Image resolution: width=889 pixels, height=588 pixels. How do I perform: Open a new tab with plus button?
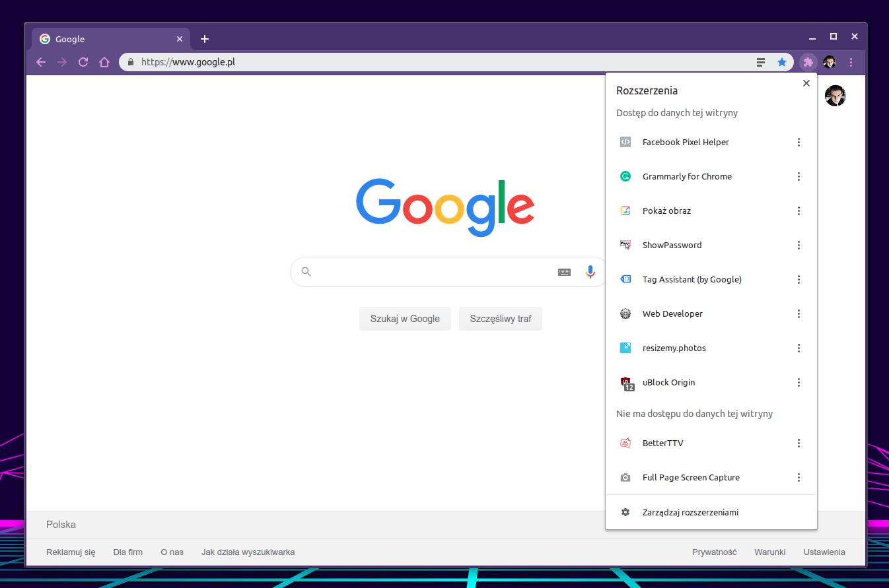coord(205,39)
